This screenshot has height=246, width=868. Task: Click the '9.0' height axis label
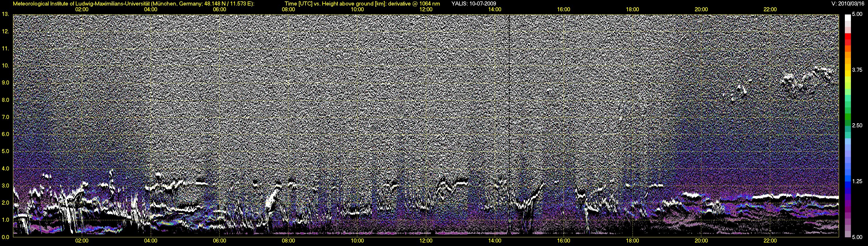pyautogui.click(x=5, y=82)
